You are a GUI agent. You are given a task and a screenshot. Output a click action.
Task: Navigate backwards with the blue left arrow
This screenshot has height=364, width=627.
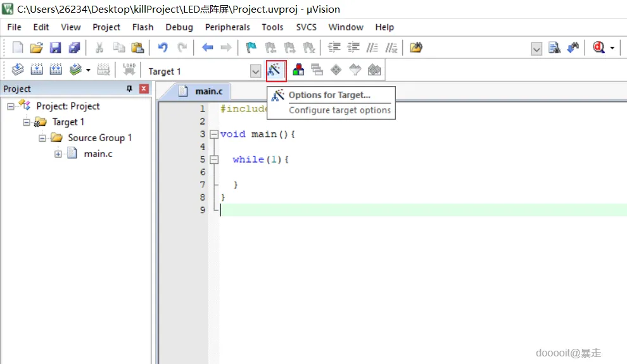tap(207, 47)
